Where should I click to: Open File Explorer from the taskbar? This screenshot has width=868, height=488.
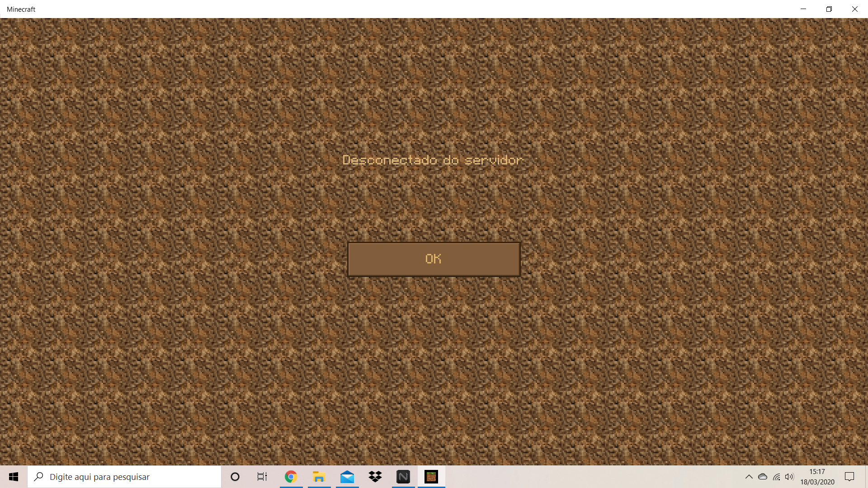point(319,477)
